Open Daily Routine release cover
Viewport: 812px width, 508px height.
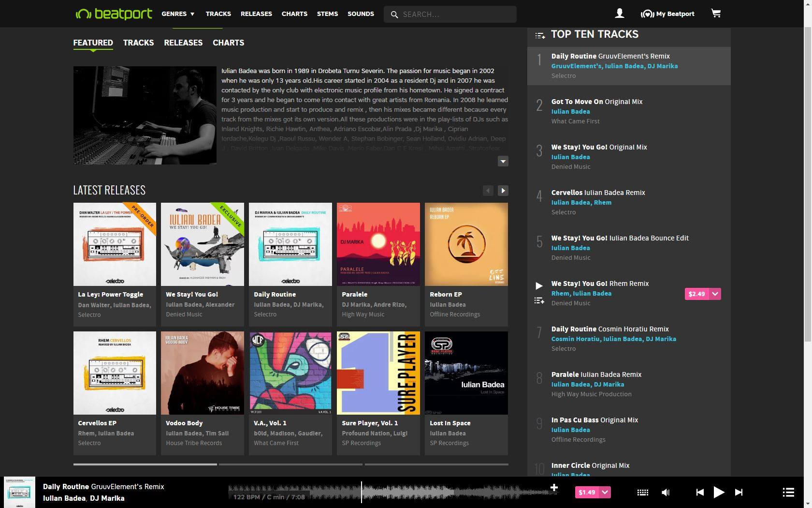(290, 244)
